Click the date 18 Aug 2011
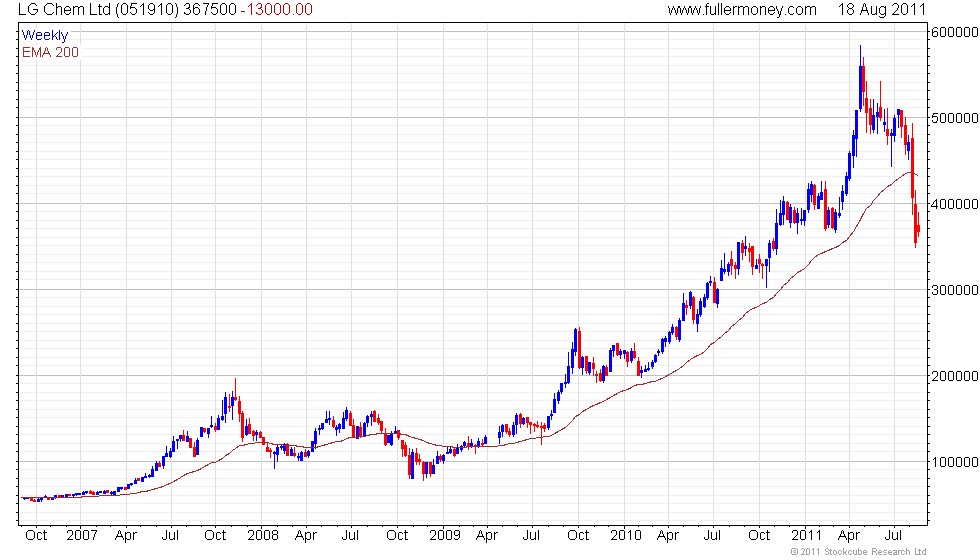Viewport: 980px width, 560px height. click(x=881, y=9)
